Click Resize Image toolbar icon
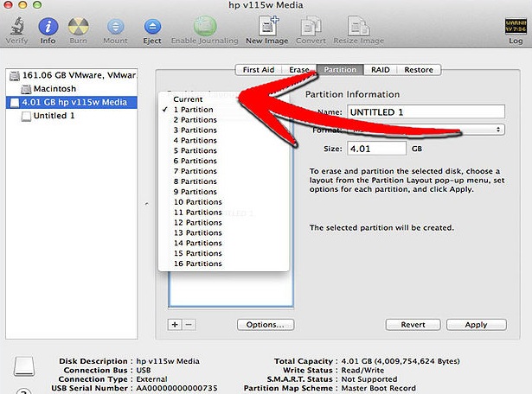This screenshot has width=532, height=394. click(358, 26)
